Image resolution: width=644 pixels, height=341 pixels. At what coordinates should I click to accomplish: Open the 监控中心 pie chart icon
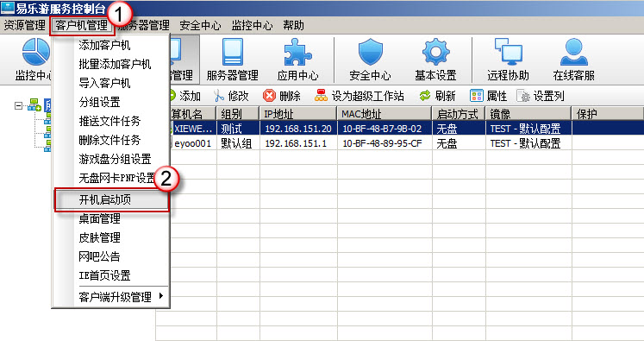(x=35, y=52)
